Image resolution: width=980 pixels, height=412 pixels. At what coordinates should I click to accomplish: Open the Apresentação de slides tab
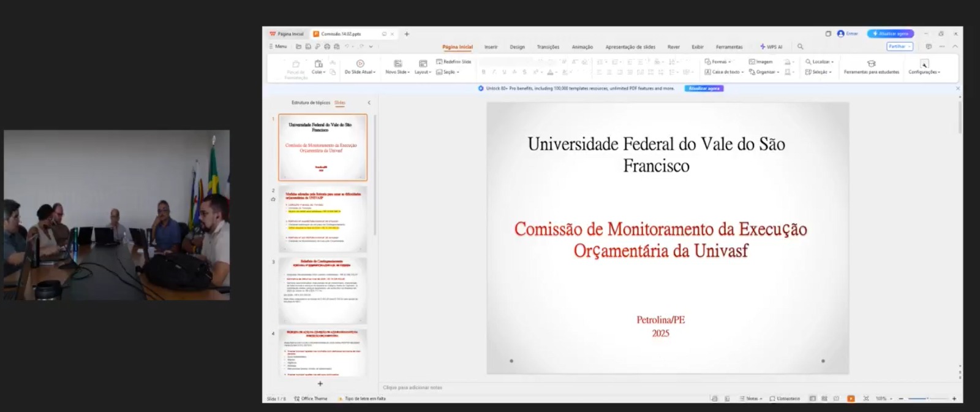[x=630, y=47]
